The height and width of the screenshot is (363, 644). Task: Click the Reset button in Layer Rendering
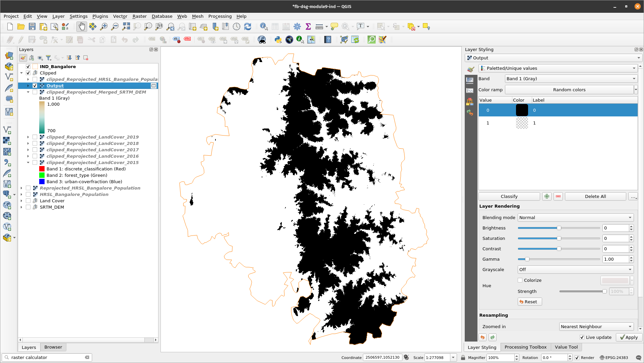click(529, 302)
